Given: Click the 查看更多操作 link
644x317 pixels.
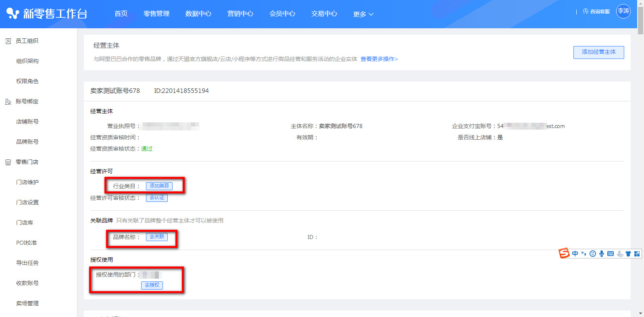Looking at the screenshot, I should click(379, 59).
